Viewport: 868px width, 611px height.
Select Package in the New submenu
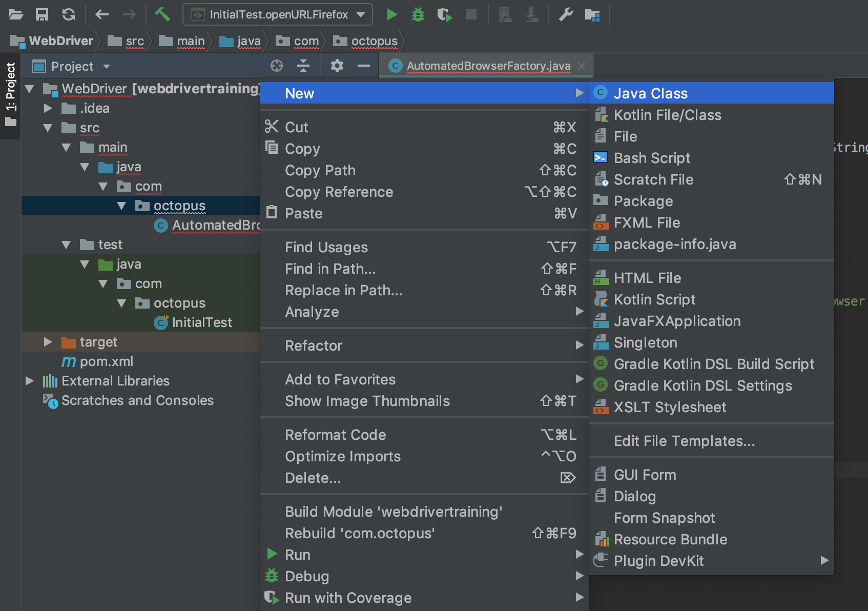[643, 201]
